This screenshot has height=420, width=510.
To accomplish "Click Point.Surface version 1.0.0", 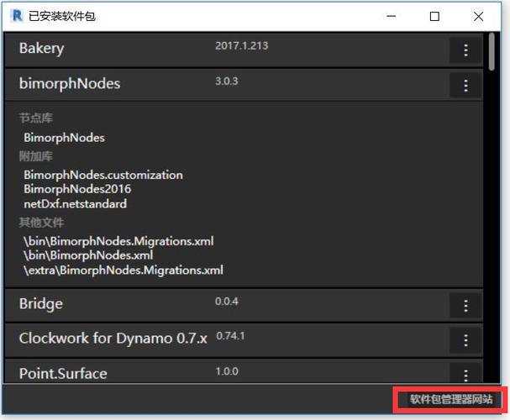I will (x=227, y=371).
